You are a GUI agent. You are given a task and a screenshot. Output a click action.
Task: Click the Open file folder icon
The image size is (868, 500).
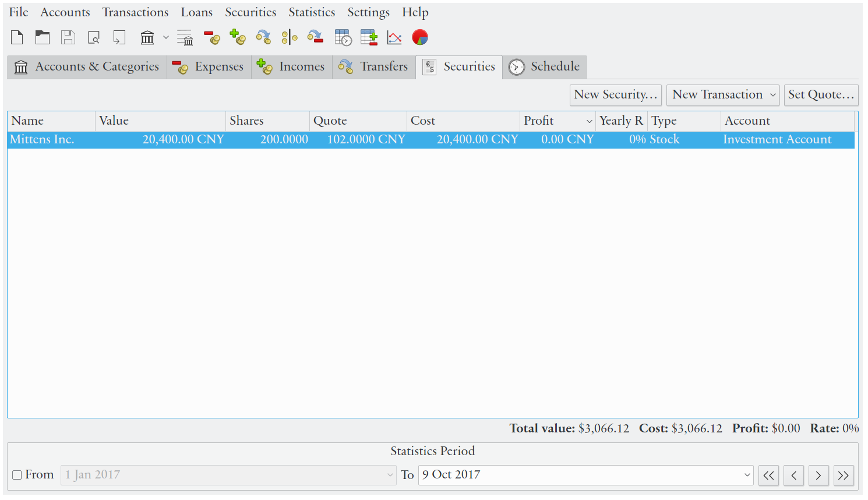43,38
